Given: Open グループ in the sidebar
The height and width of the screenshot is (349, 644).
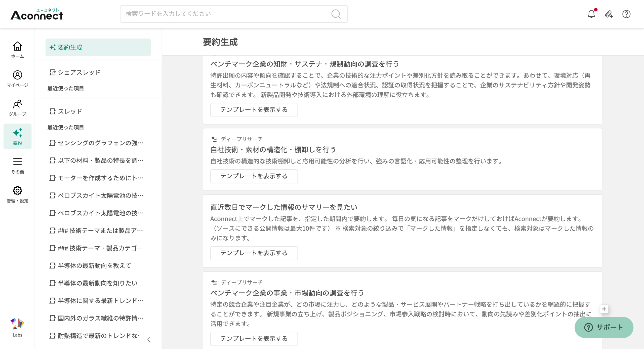Looking at the screenshot, I should coord(17,108).
